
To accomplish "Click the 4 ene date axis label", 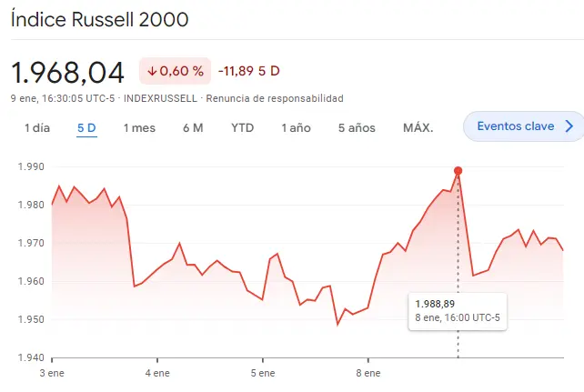I will click(156, 373).
